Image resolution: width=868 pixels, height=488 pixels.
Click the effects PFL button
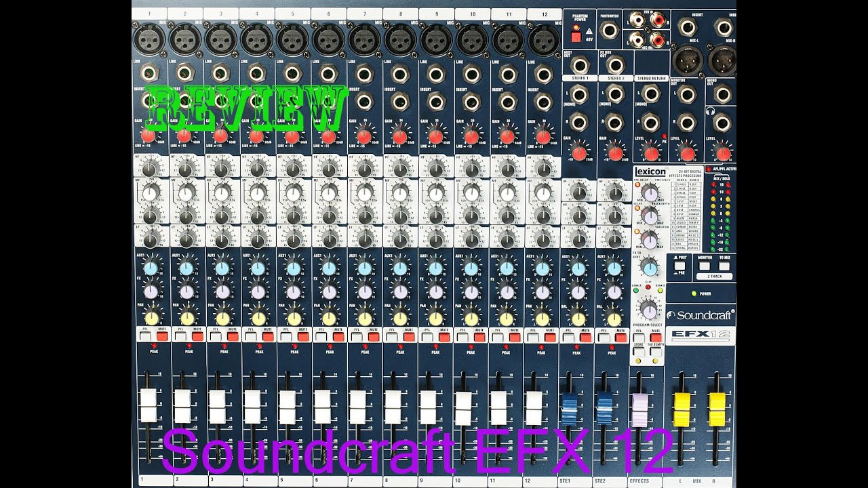tap(638, 337)
